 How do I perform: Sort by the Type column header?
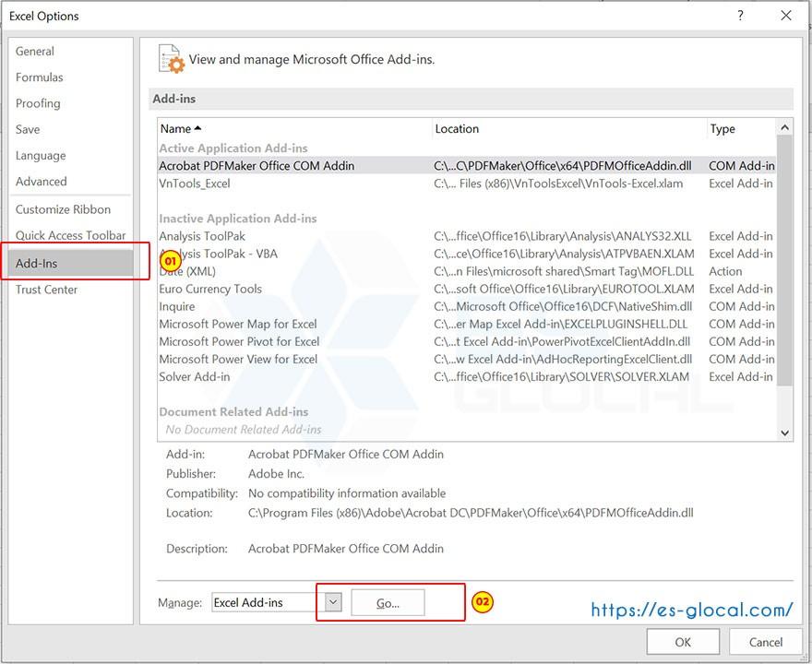pos(741,129)
